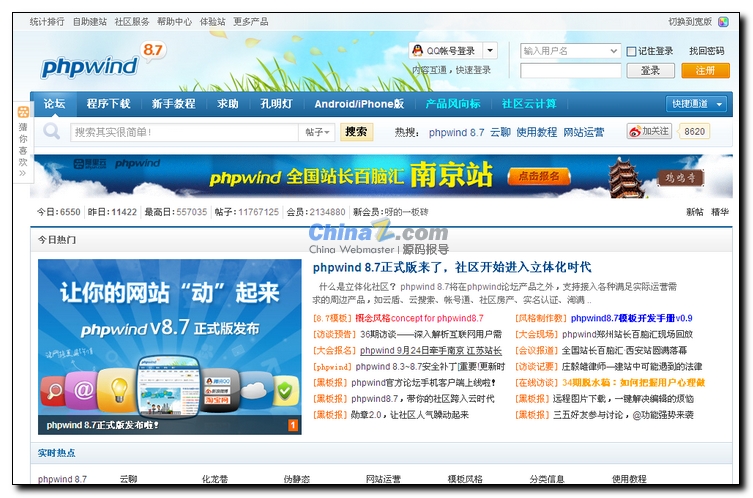Image resolution: width=753 pixels, height=498 pixels.
Task: Select the 社区云计算 navigation tab
Action: click(x=529, y=104)
